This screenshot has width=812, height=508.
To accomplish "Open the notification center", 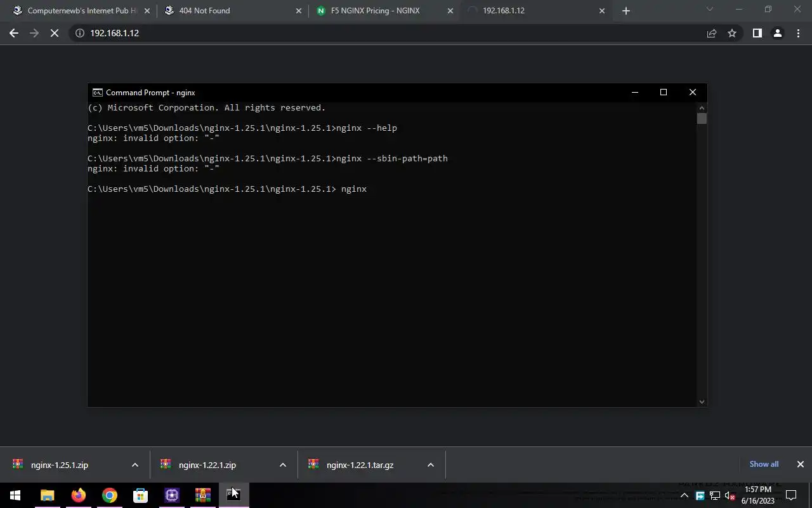I will pos(791,495).
